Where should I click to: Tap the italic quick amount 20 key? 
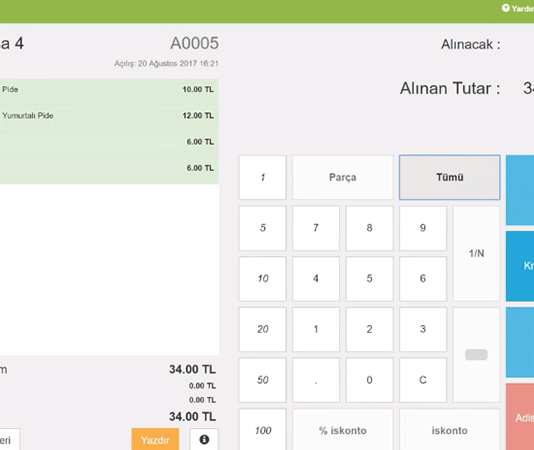tap(263, 329)
